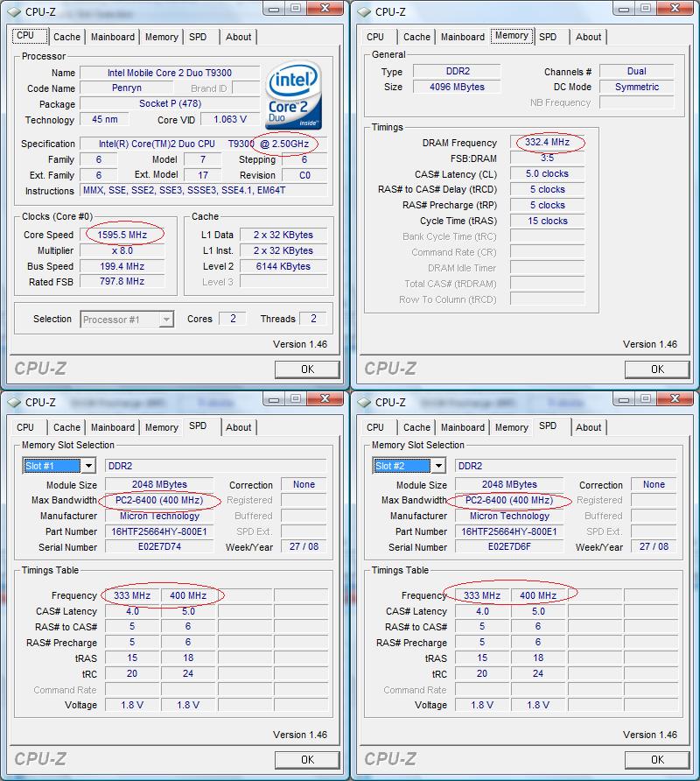Click OK in the top-right Memory window
The height and width of the screenshot is (781, 700).
pyautogui.click(x=657, y=369)
